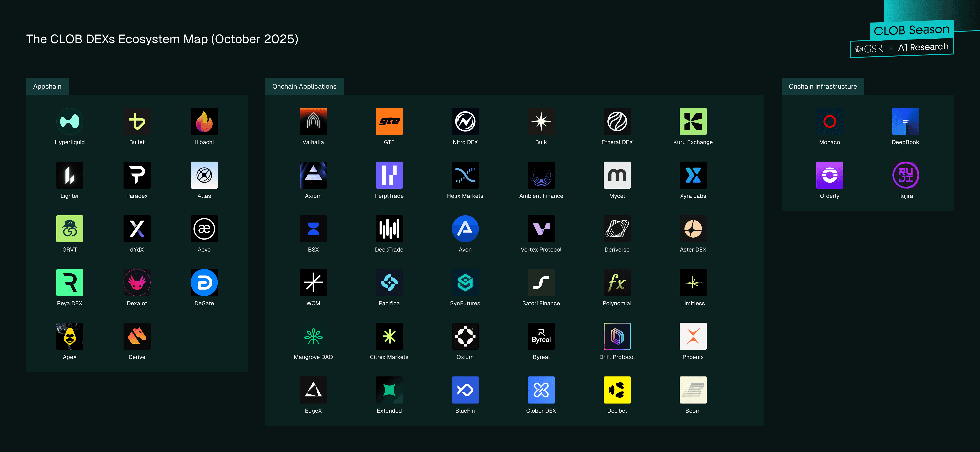Click the Limitless logo icon
Viewport: 980px width, 452px height.
tap(693, 282)
